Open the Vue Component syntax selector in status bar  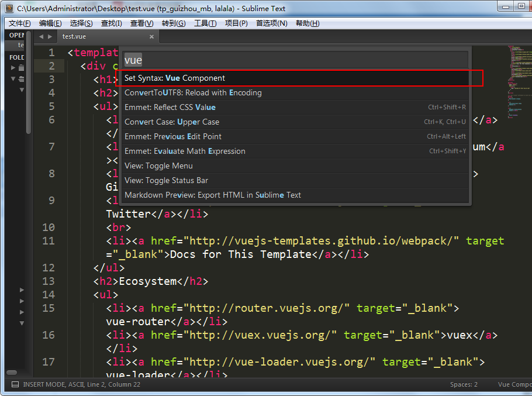[x=514, y=384]
